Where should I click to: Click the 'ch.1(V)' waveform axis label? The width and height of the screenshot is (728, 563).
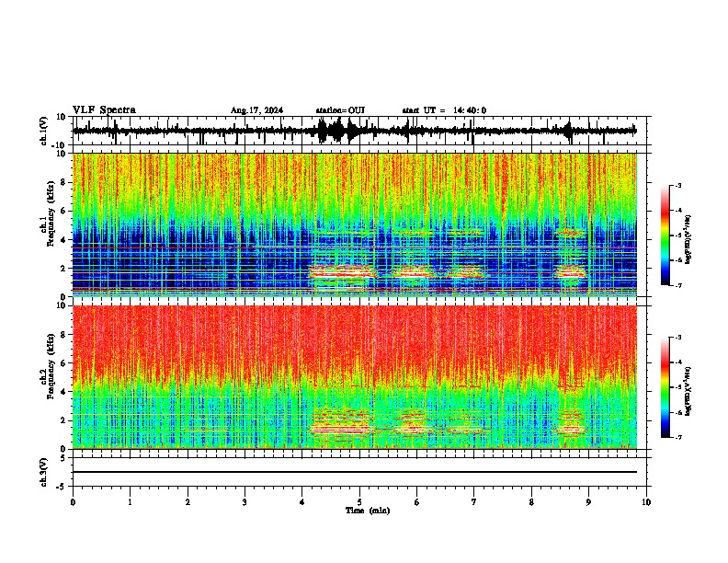click(x=44, y=131)
